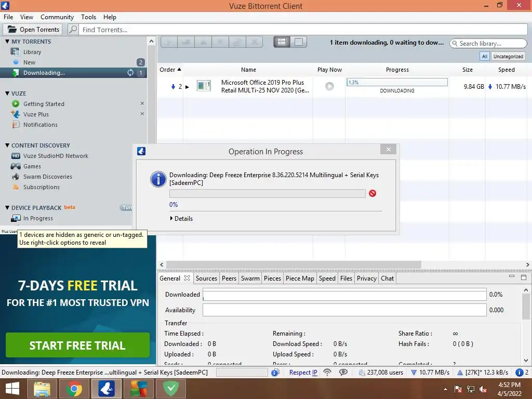Open the Games controller icon

(16, 166)
